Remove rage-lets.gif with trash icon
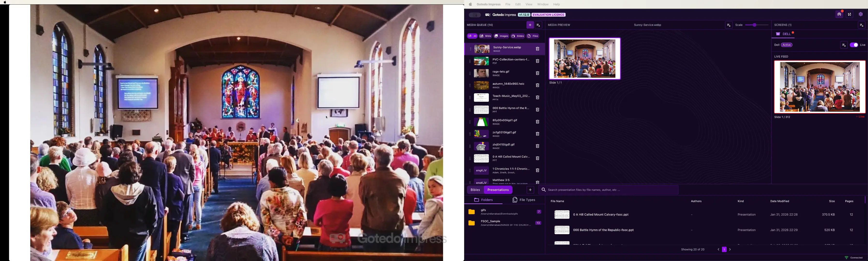Viewport: 868px width, 261px height. (537, 73)
